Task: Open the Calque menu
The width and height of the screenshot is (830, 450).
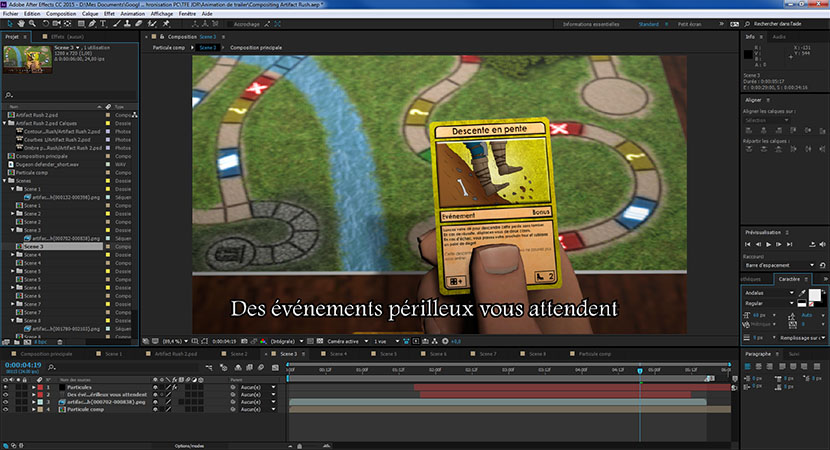Action: point(89,14)
